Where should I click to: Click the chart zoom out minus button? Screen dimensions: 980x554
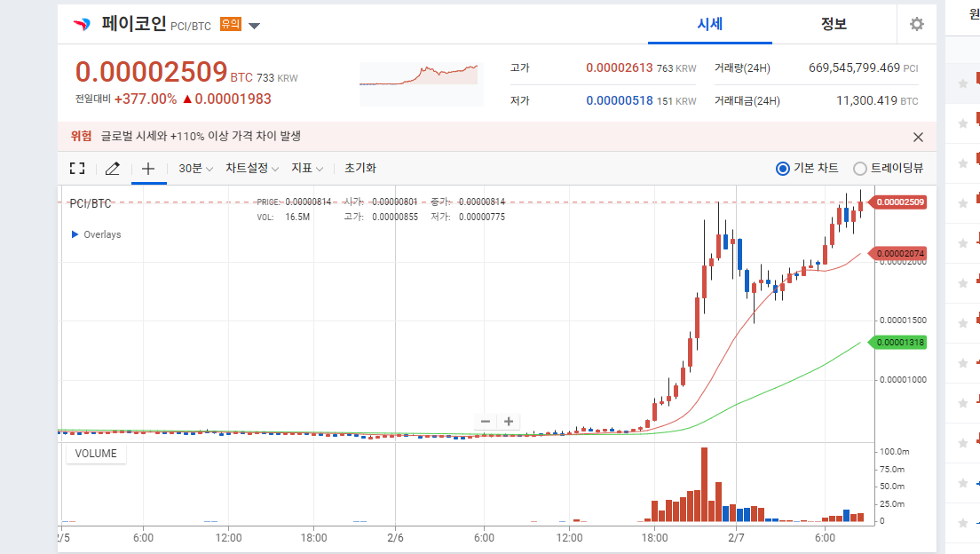[486, 422]
